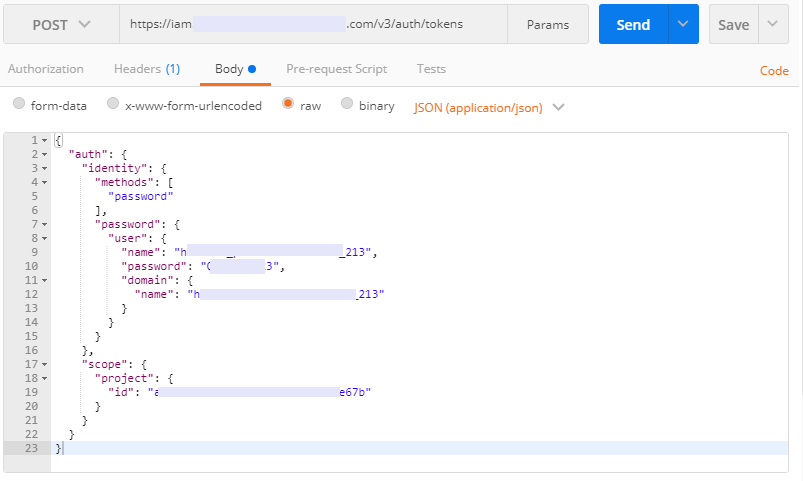Select the binary radio button
This screenshot has height=481, width=803.
click(x=347, y=103)
